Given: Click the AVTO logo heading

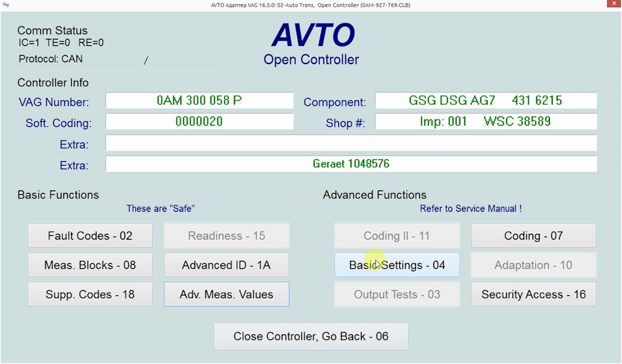Looking at the screenshot, I should click(x=313, y=35).
